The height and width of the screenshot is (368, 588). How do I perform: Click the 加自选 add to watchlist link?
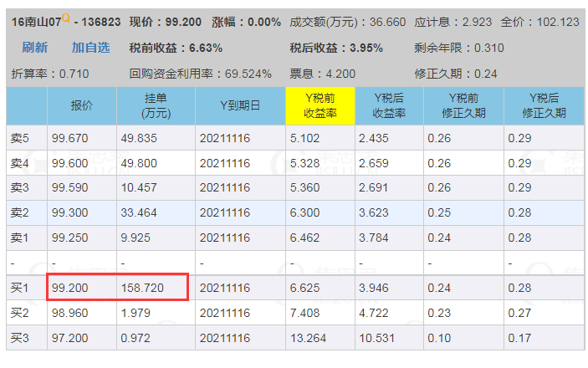coord(90,48)
